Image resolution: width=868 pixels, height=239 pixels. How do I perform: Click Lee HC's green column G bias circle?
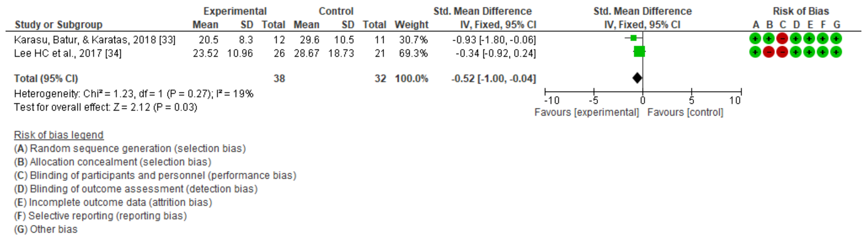click(836, 52)
